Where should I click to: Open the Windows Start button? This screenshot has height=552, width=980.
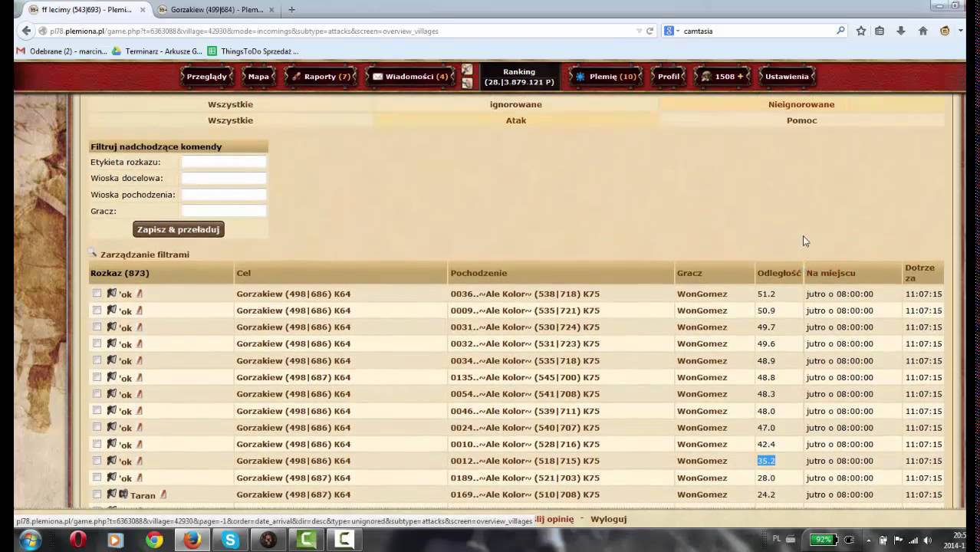click(x=30, y=540)
